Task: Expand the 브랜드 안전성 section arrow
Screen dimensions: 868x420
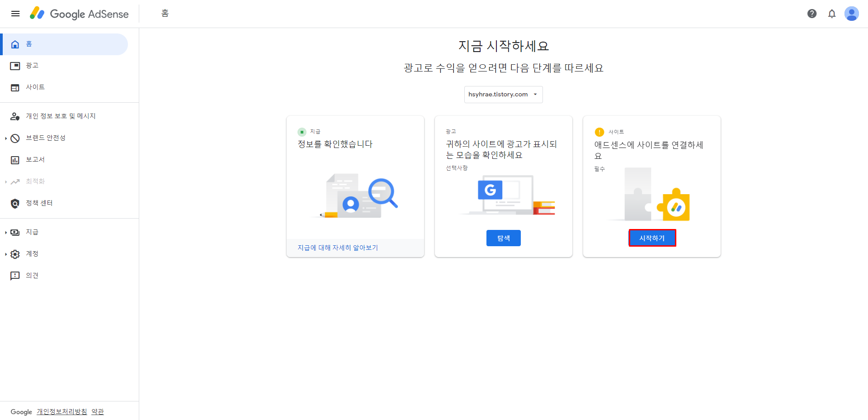Action: click(x=5, y=138)
